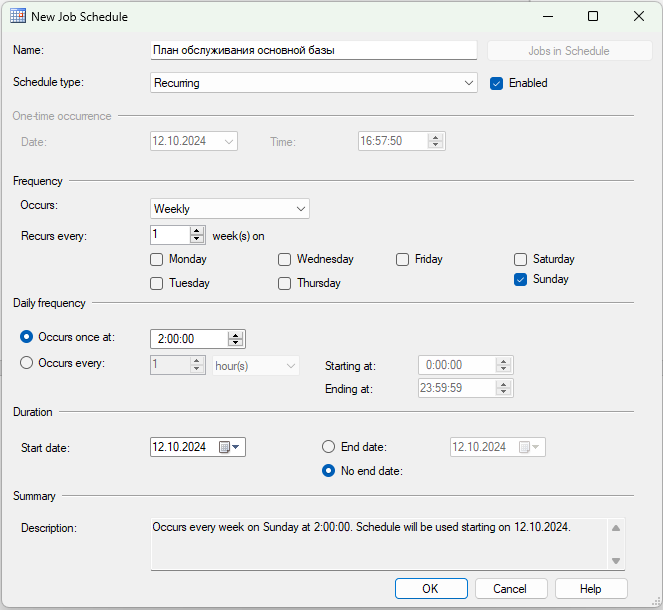Open the End date calendar picker icon
The height and width of the screenshot is (610, 663).
pyautogui.click(x=529, y=447)
